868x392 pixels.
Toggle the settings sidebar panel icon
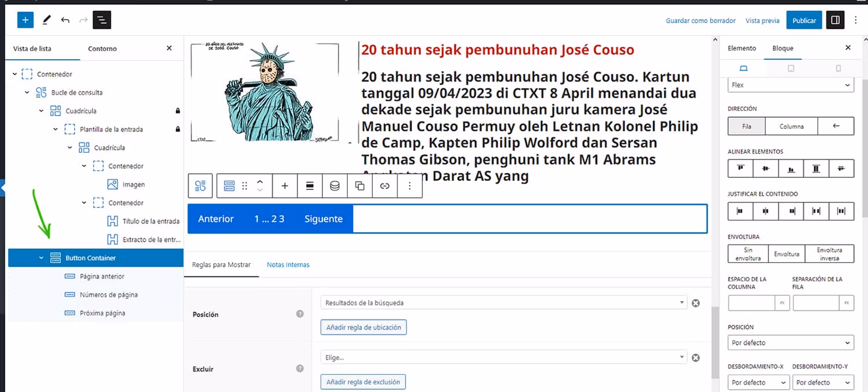point(835,20)
